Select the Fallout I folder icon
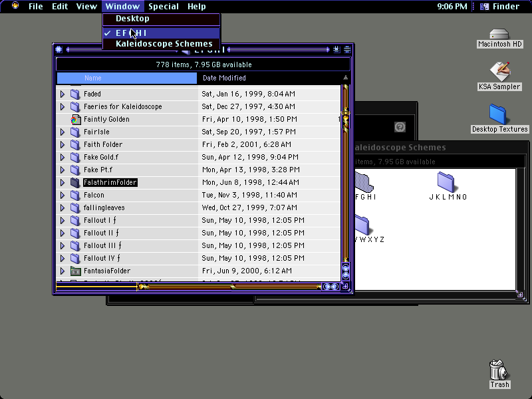Image resolution: width=532 pixels, height=399 pixels. tap(75, 220)
